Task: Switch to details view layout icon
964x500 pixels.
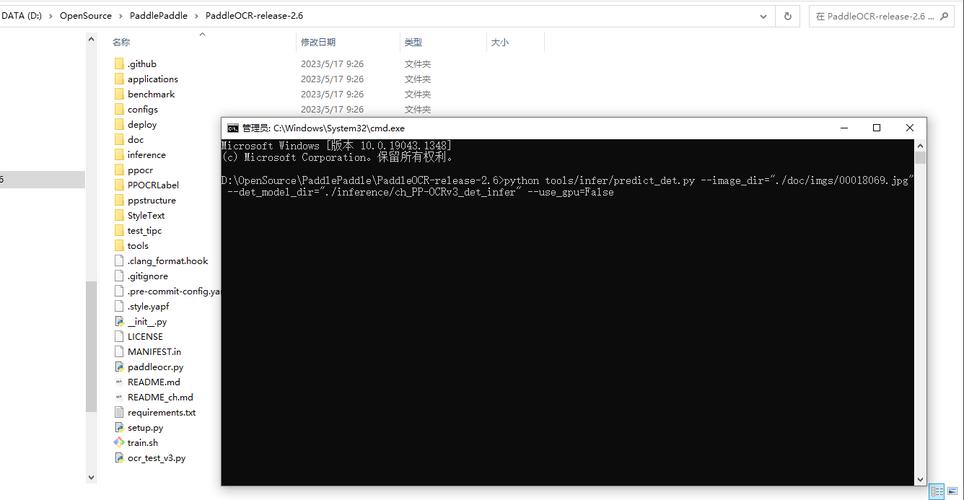Action: coord(937,491)
